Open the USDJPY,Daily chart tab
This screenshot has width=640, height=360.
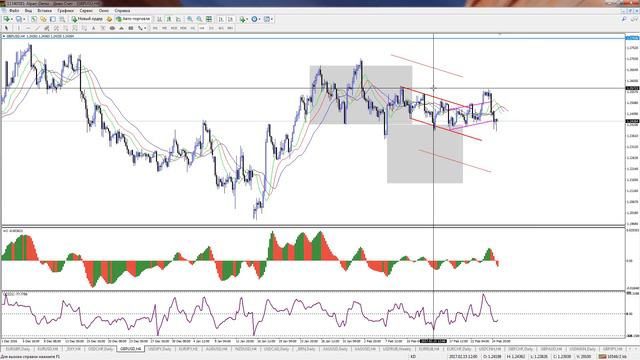(160, 349)
